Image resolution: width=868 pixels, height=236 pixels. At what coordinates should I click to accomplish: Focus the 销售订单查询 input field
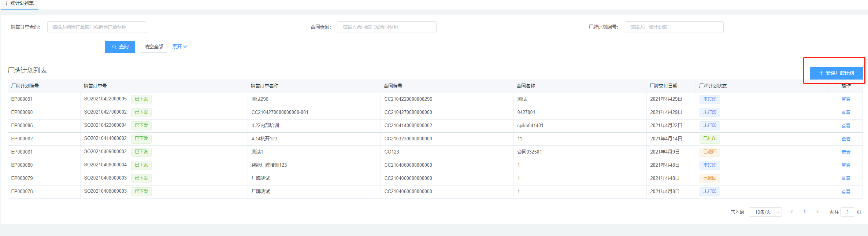[96, 27]
